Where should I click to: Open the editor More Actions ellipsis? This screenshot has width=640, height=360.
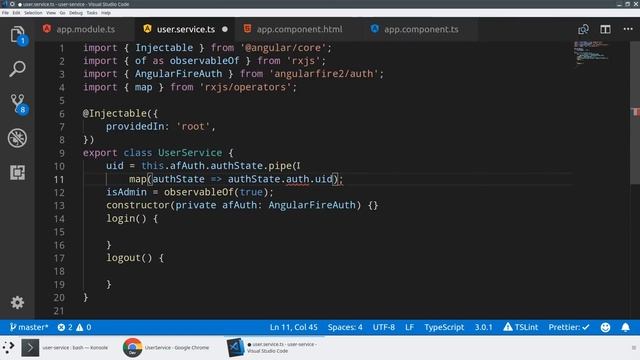[x=628, y=29]
